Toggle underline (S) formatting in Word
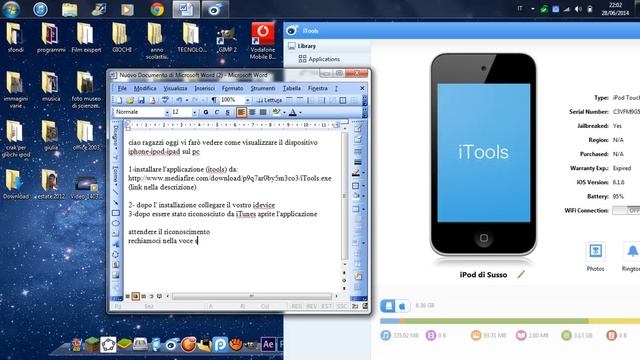The image size is (640, 360). [x=228, y=112]
